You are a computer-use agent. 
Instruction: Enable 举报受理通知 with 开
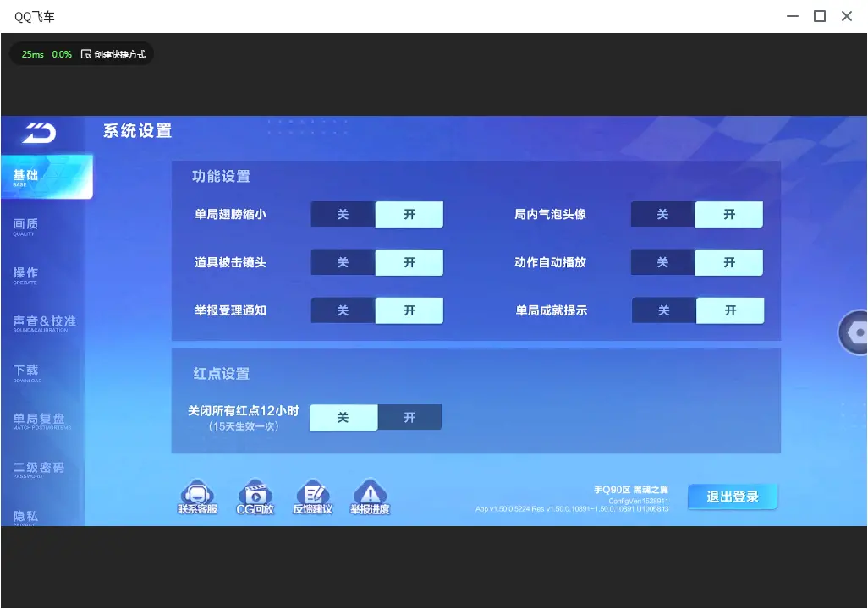[409, 310]
